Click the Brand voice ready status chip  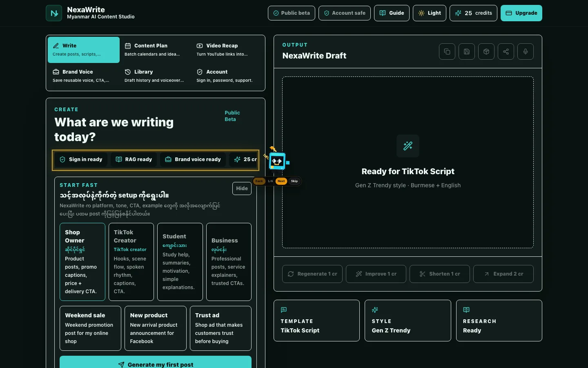(193, 159)
